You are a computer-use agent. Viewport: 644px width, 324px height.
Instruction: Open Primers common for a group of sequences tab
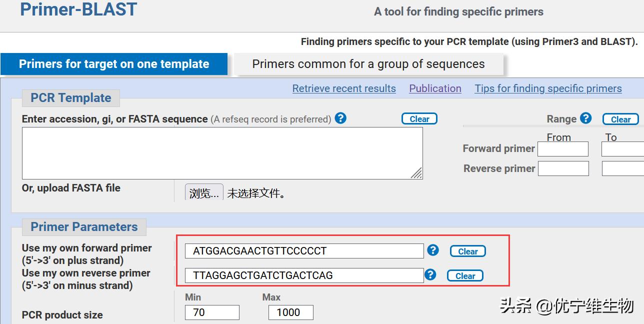[x=368, y=64]
